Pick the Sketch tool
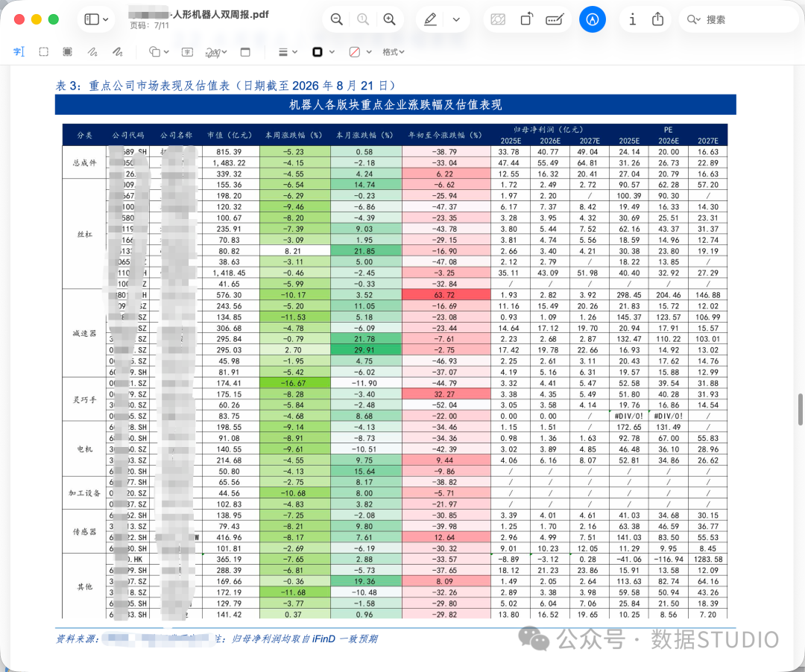805x672 pixels. 92,52
